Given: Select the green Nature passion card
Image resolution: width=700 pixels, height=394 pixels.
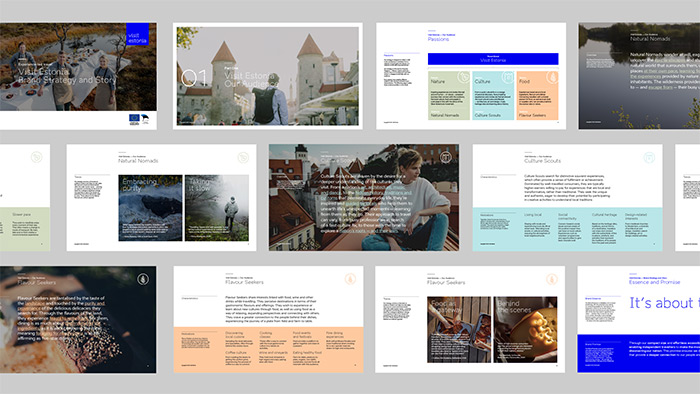Looking at the screenshot, I should (x=449, y=95).
